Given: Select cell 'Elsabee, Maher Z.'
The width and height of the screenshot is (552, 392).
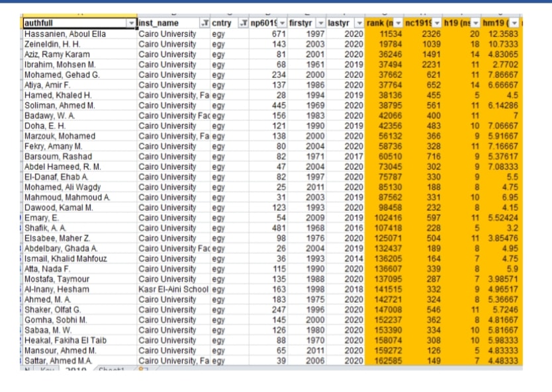Looking at the screenshot, I should click(x=79, y=239).
